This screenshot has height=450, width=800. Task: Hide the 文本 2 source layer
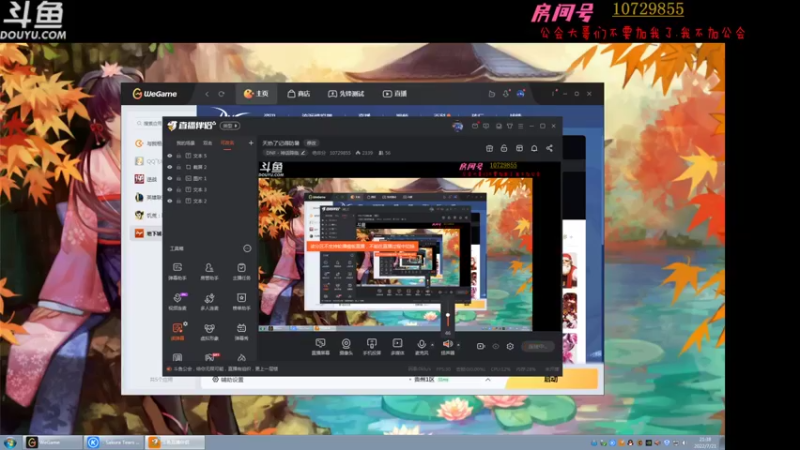170,201
